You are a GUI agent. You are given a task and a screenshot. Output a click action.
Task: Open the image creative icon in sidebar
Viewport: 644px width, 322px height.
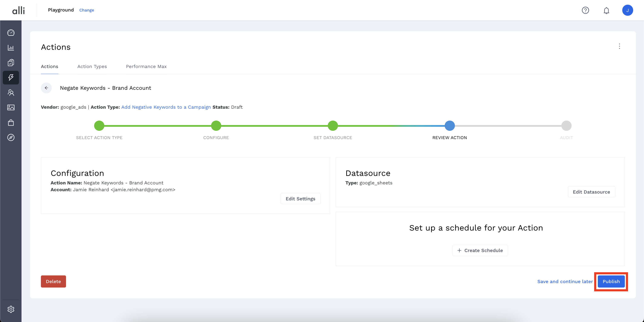tap(11, 108)
